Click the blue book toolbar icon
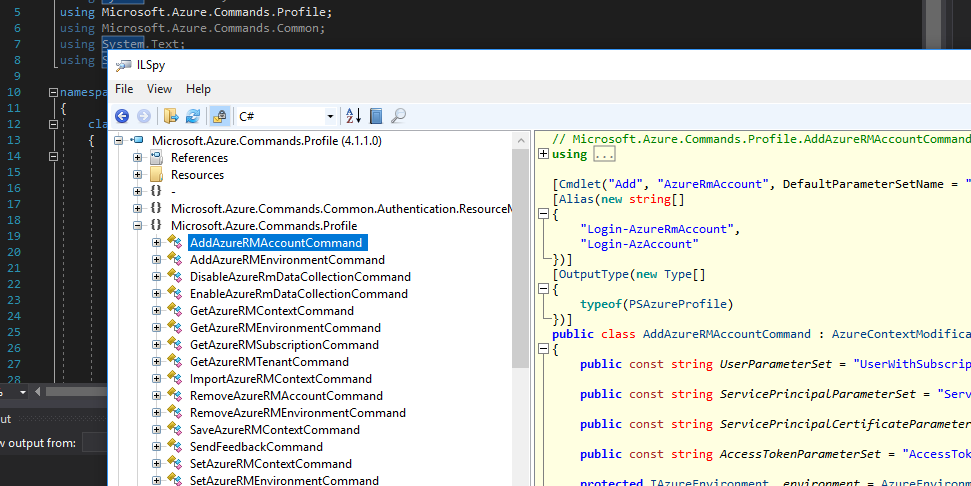Viewport: 971px width, 486px height. (376, 116)
